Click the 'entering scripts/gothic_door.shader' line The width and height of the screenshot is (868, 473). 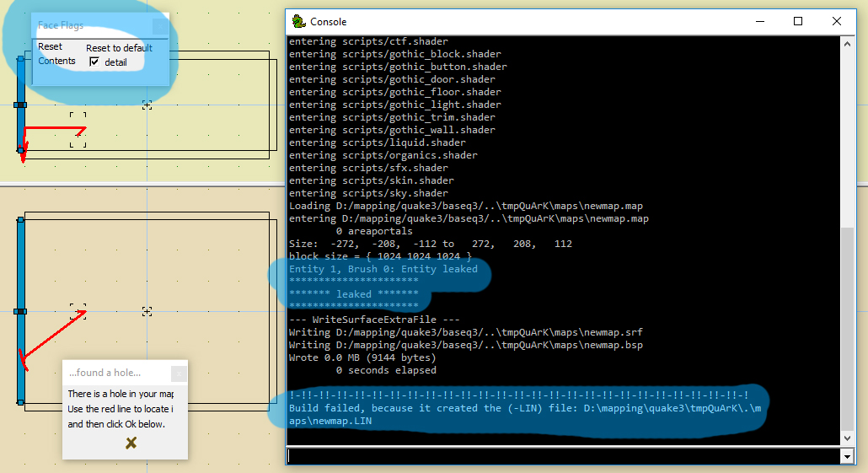pos(392,80)
